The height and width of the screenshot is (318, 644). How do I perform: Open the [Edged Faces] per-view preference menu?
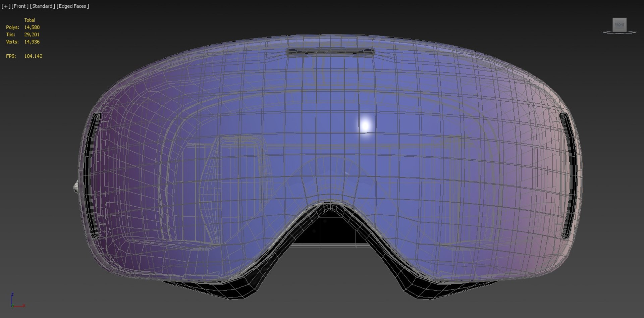tap(73, 6)
